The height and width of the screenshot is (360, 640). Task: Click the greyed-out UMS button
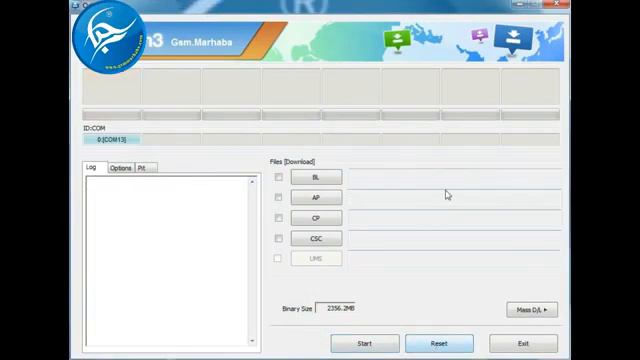coord(316,258)
